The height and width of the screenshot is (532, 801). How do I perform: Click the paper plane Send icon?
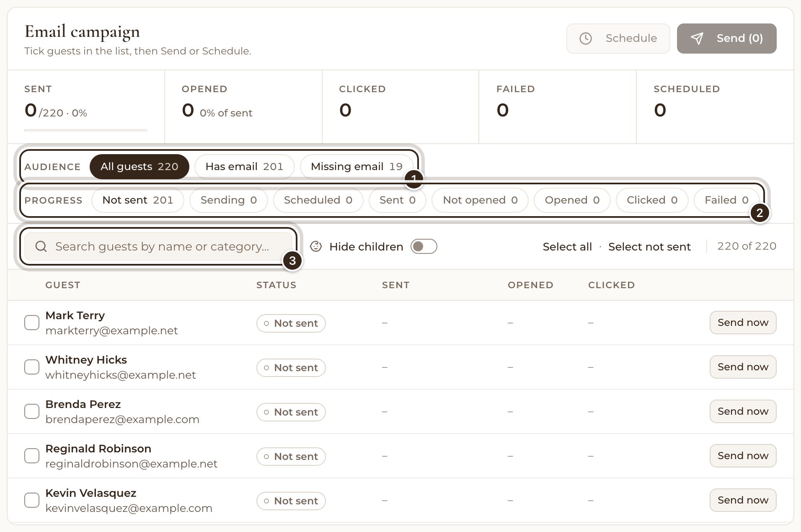[x=697, y=39]
